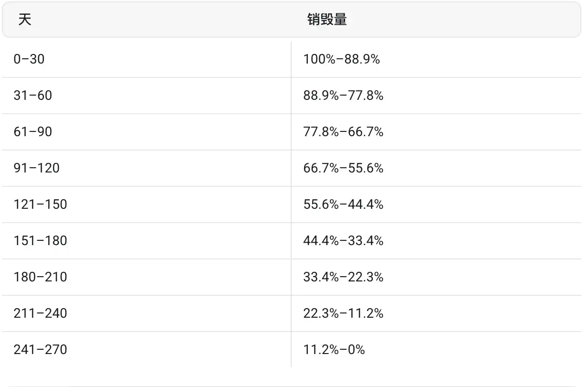The image size is (588, 387).
Task: Select the 100%–88.9% value cell
Action: (x=341, y=59)
